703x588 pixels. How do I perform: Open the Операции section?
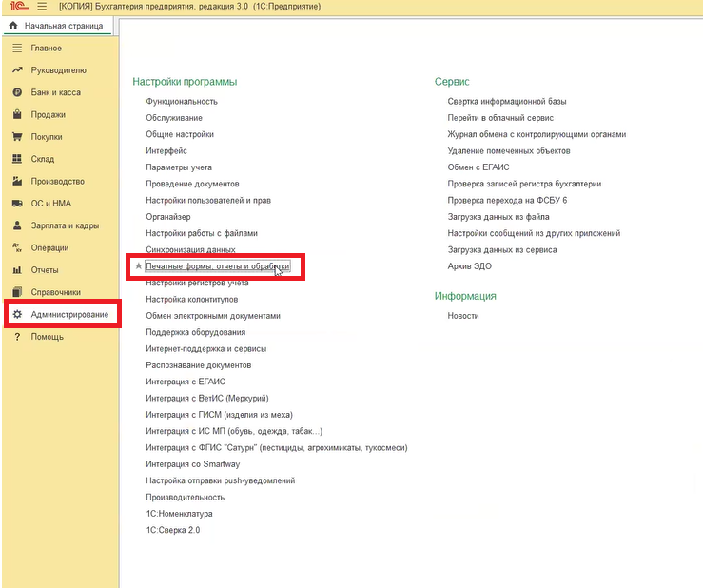coord(49,247)
